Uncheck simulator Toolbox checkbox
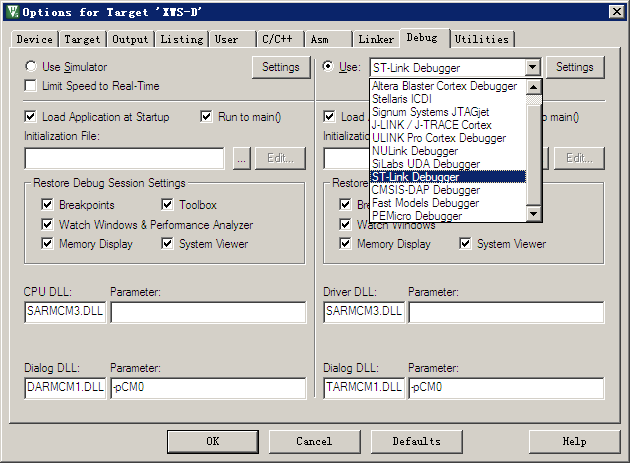Image resolution: width=630 pixels, height=463 pixels. (x=167, y=205)
